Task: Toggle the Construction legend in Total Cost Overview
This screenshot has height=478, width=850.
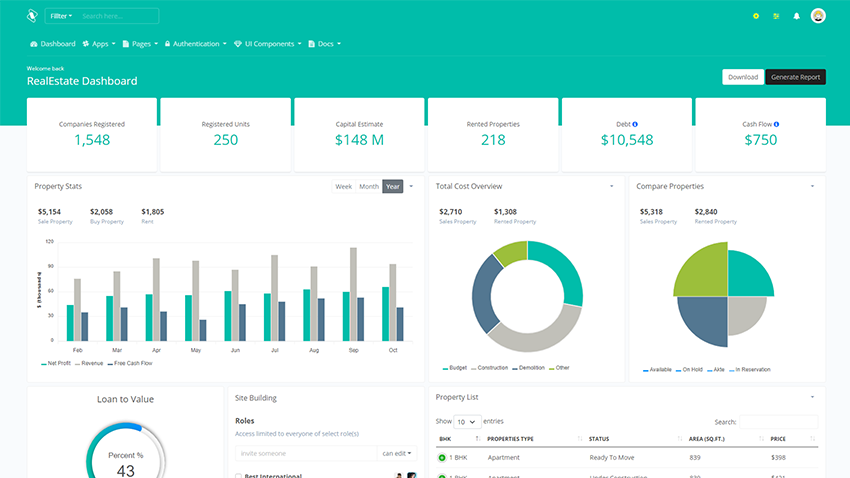Action: click(490, 368)
